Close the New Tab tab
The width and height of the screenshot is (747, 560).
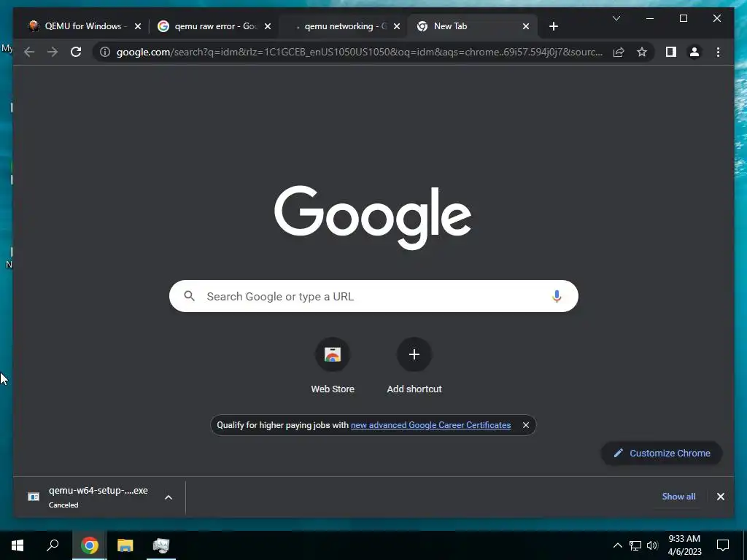(526, 26)
